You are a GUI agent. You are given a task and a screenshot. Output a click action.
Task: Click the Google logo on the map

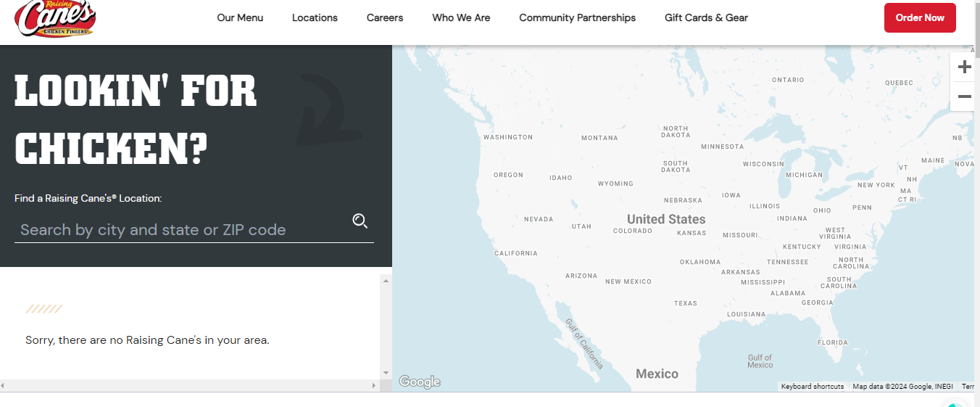(x=420, y=382)
